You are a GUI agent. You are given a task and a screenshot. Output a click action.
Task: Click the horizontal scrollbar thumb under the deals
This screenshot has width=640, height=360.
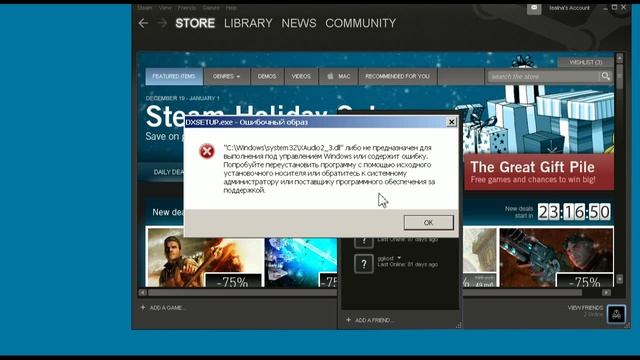[365, 292]
